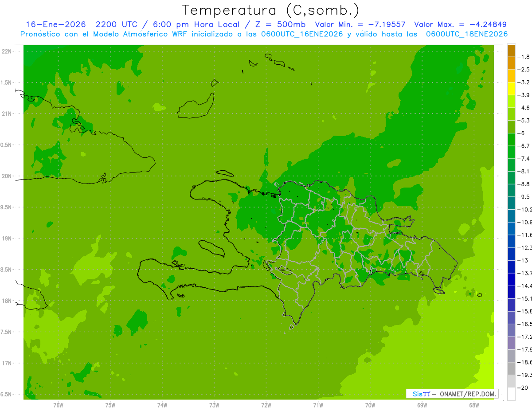Click the orange colorbar segment above -1.8
This screenshot has height=411, width=532.
(x=511, y=51)
